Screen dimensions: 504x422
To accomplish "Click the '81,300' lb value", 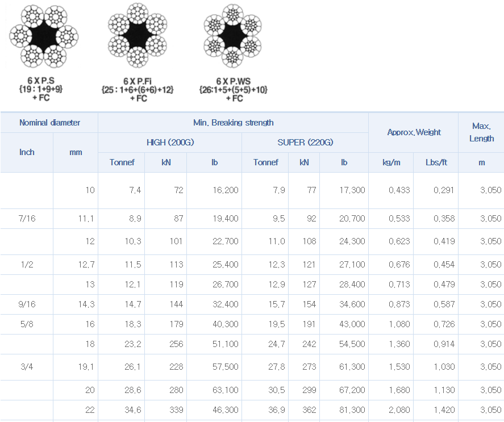I will pyautogui.click(x=352, y=410).
